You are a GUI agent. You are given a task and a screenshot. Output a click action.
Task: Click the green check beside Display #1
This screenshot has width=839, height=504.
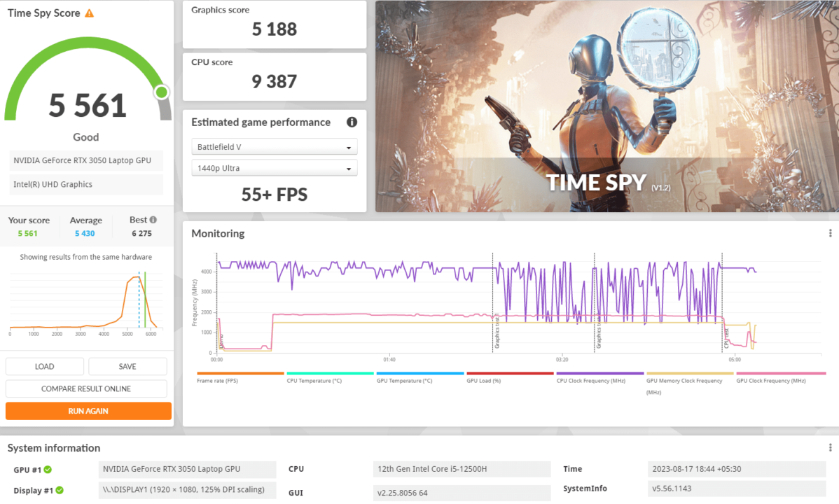(x=60, y=490)
